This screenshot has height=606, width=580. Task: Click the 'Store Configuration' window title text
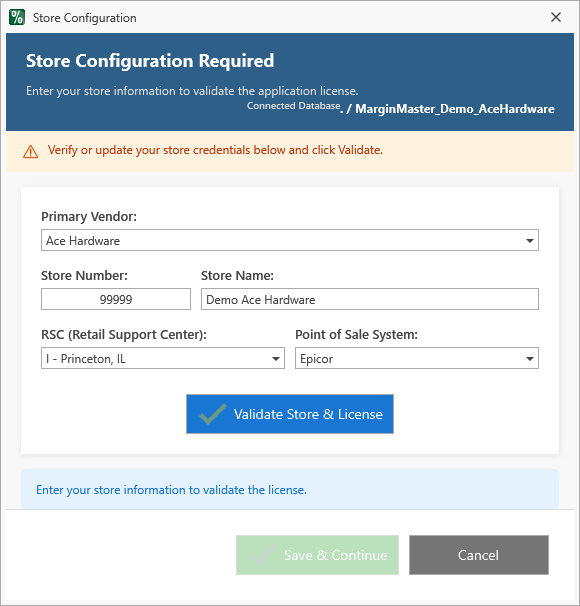click(x=85, y=18)
